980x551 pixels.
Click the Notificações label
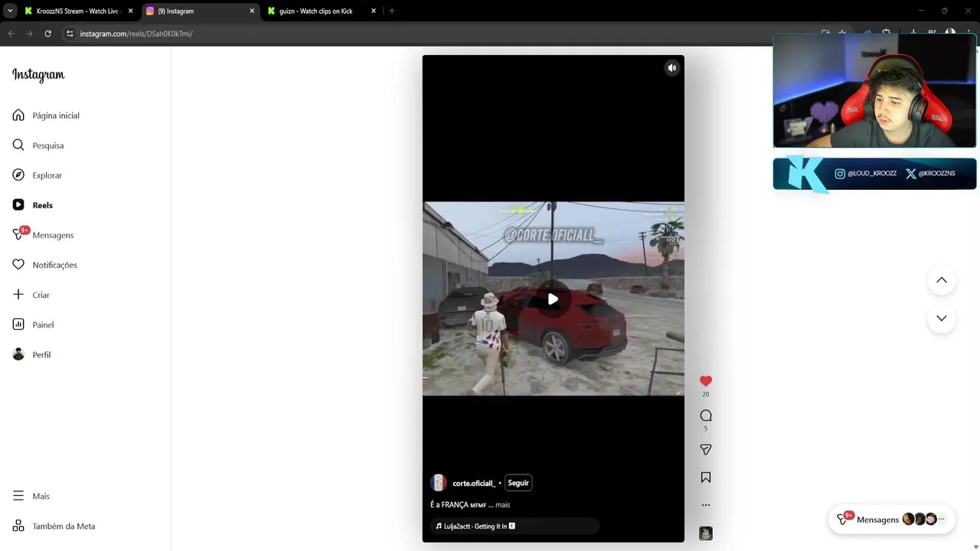(x=54, y=265)
